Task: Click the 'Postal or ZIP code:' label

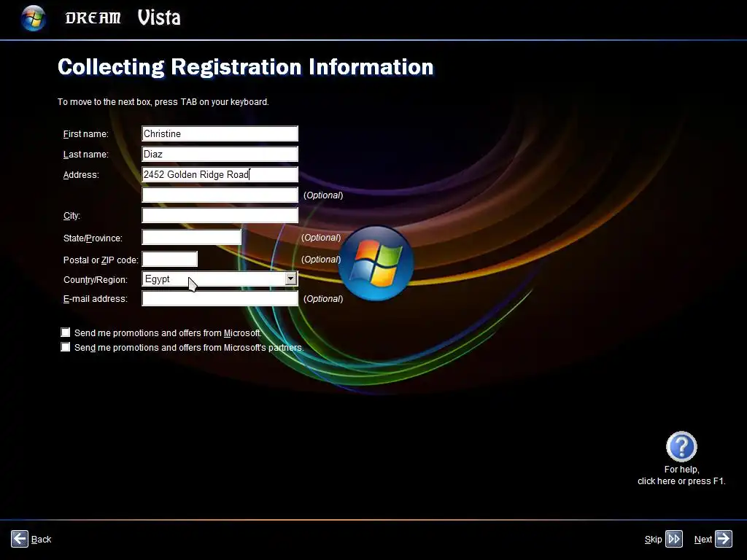Action: click(x=101, y=260)
